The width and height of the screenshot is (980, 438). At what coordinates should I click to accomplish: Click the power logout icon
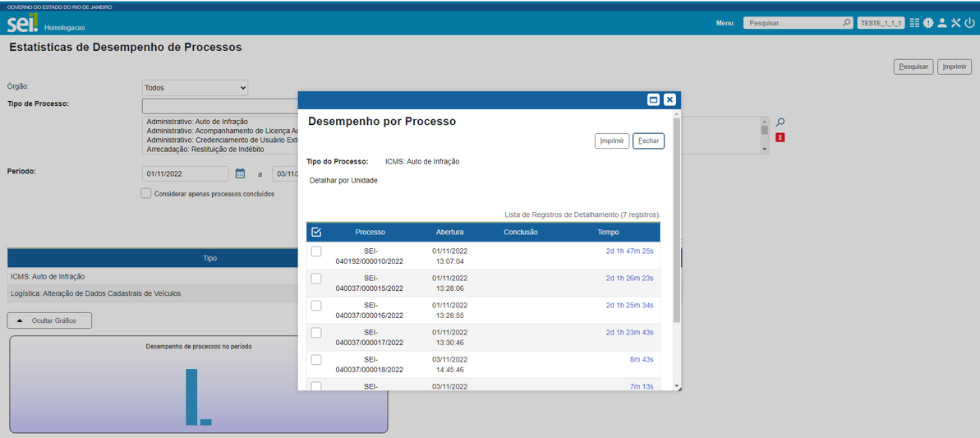point(970,23)
